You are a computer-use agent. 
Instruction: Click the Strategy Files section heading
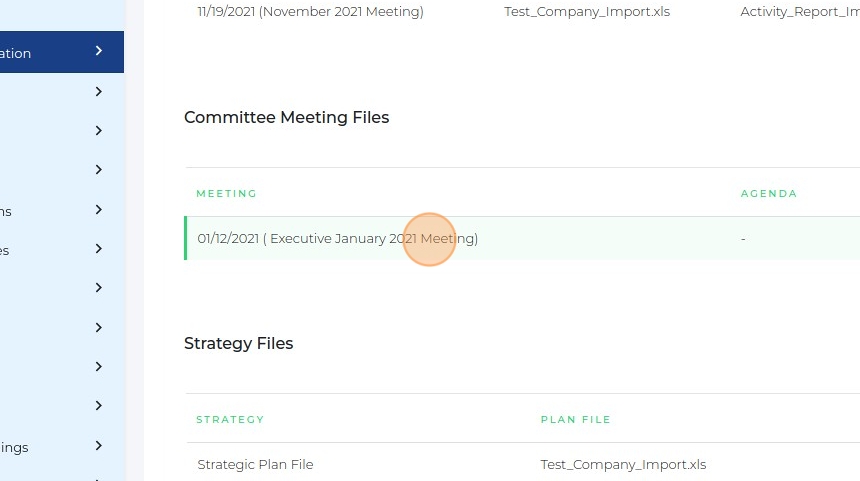[238, 344]
